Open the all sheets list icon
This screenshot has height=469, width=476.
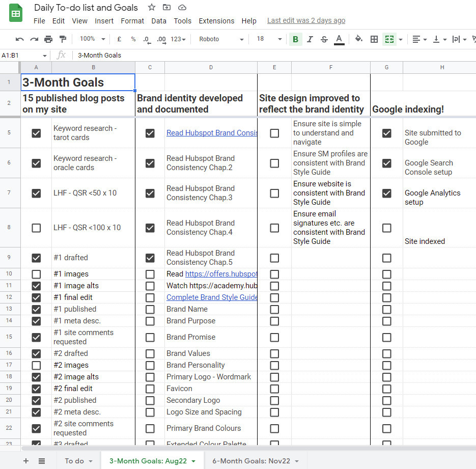click(x=42, y=461)
